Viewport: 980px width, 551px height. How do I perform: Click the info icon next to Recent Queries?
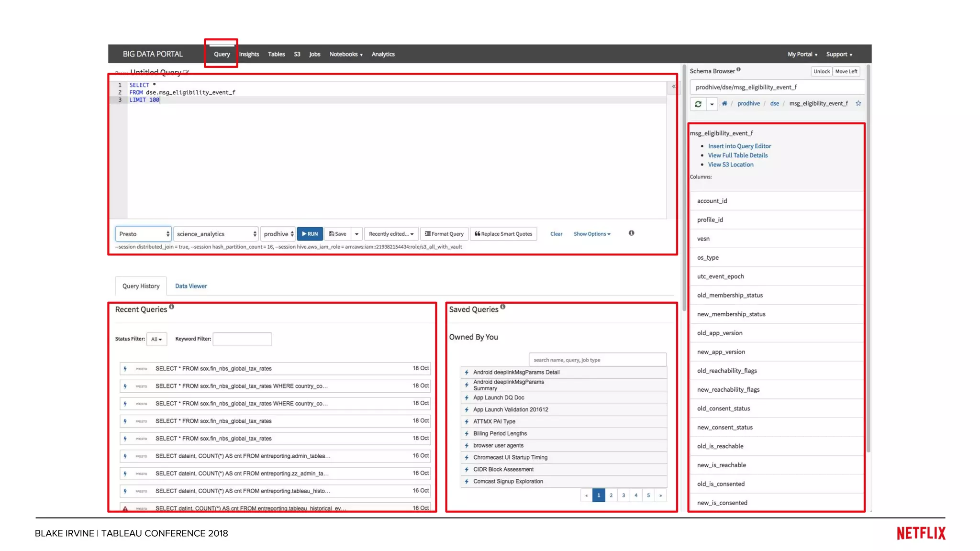tap(172, 307)
